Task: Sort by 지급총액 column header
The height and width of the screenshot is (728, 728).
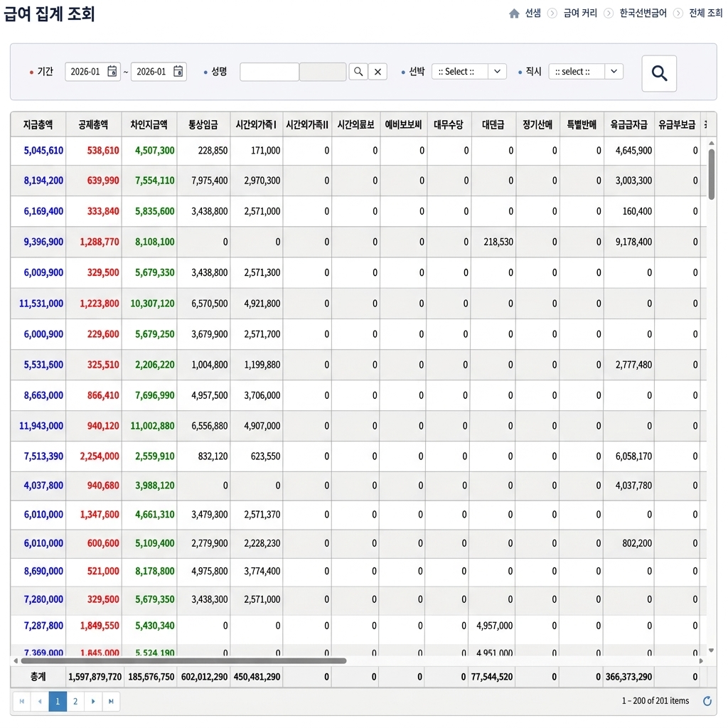Action: pyautogui.click(x=38, y=124)
